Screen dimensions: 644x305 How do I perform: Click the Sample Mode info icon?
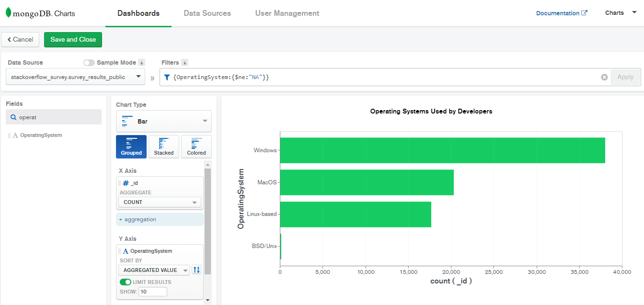pos(141,63)
